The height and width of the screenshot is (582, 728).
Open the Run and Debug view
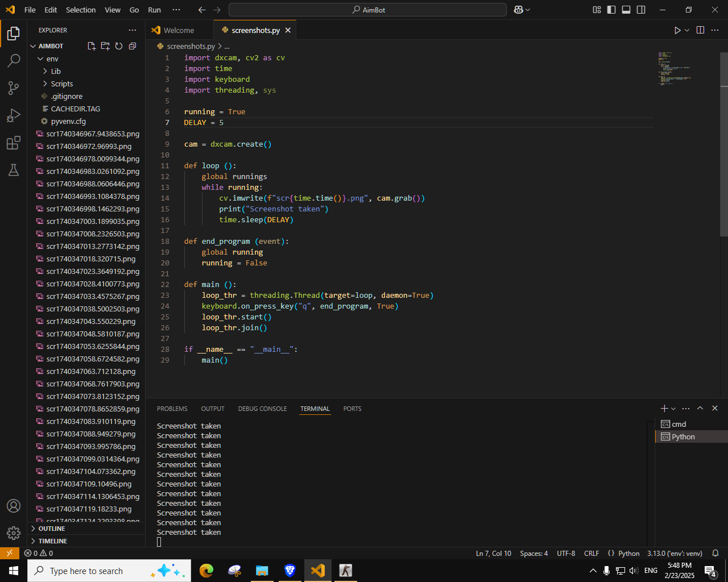click(x=14, y=115)
